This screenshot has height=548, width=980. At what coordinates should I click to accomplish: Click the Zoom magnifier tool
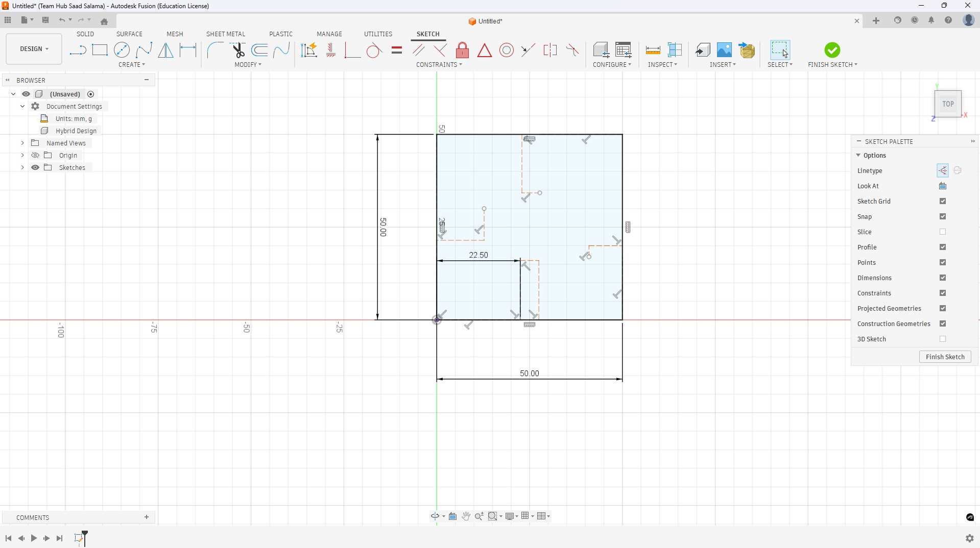[479, 516]
